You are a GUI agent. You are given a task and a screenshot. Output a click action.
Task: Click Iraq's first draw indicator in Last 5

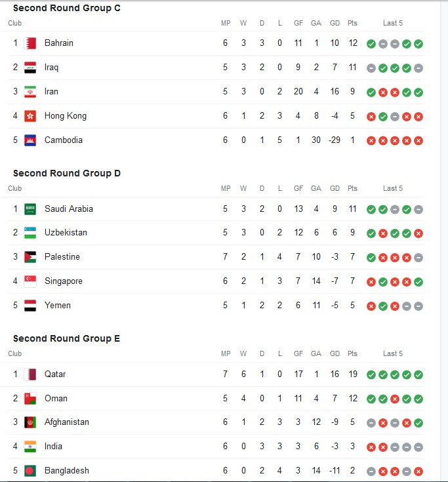371,68
